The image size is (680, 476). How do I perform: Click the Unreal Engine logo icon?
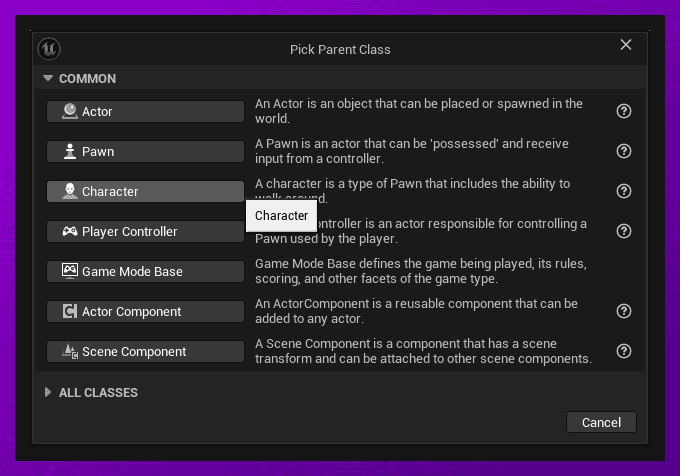pyautogui.click(x=49, y=49)
